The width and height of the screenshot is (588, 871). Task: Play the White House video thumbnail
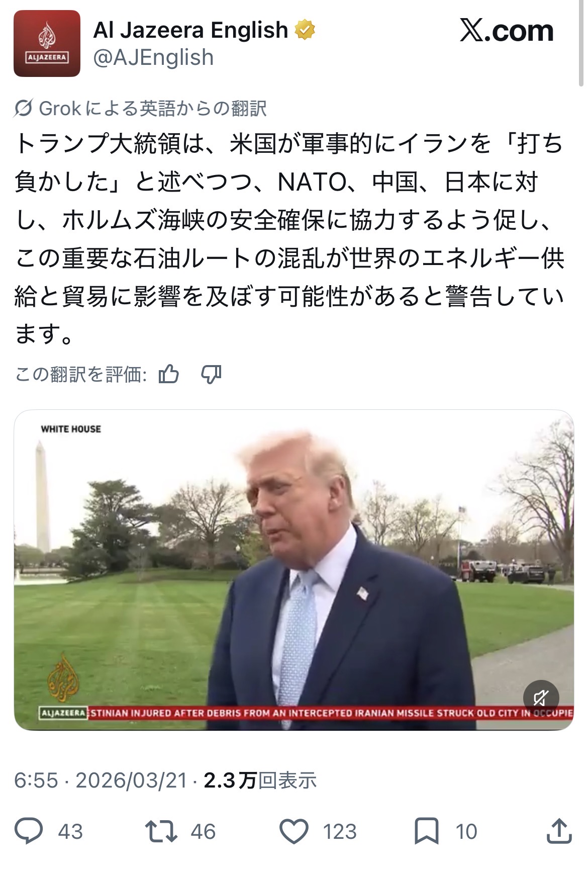coord(293,570)
